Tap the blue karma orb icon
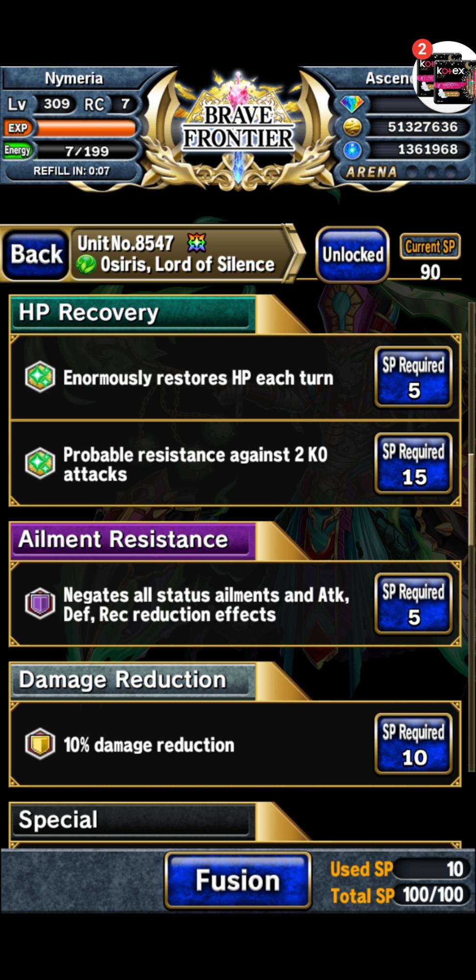Viewport: 476px width, 980px height. 352,150
